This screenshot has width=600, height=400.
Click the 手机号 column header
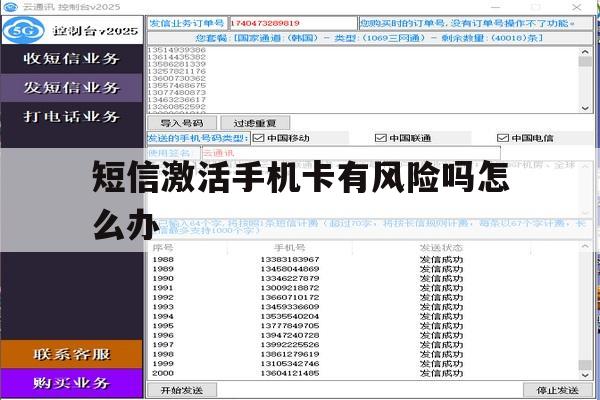coord(289,248)
